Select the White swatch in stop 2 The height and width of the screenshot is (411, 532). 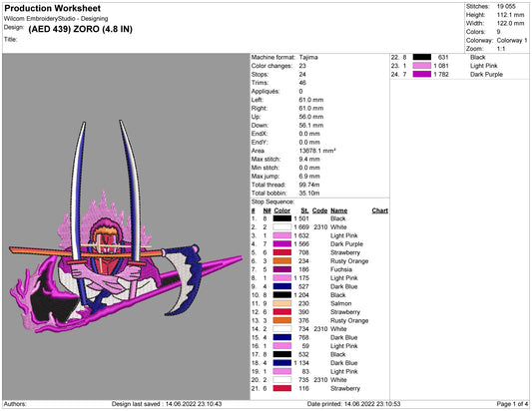click(x=282, y=226)
